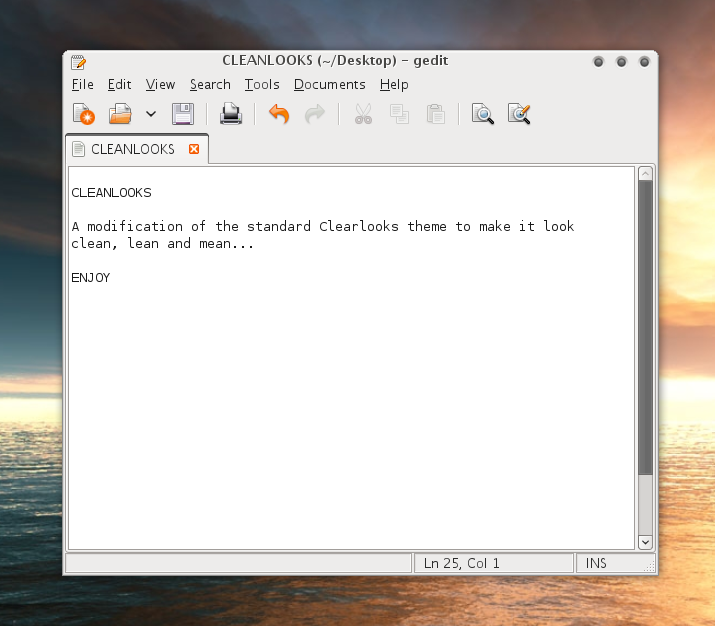Click the Ln 25, Col 1 status

(x=461, y=563)
